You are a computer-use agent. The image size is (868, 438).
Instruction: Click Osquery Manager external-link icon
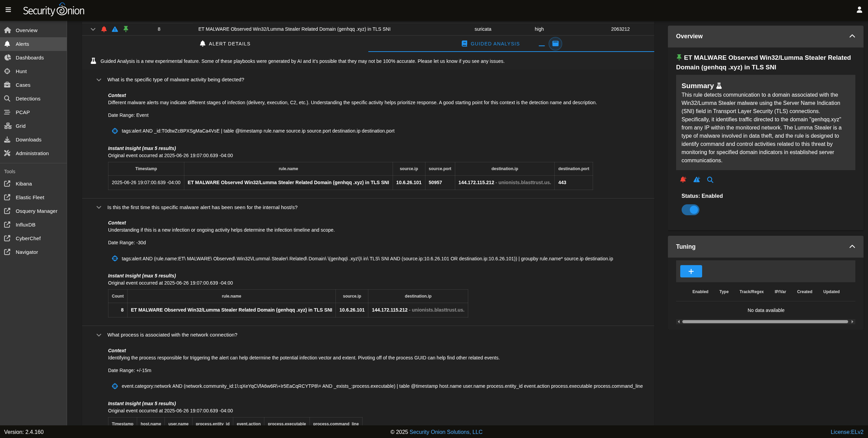pyautogui.click(x=7, y=211)
